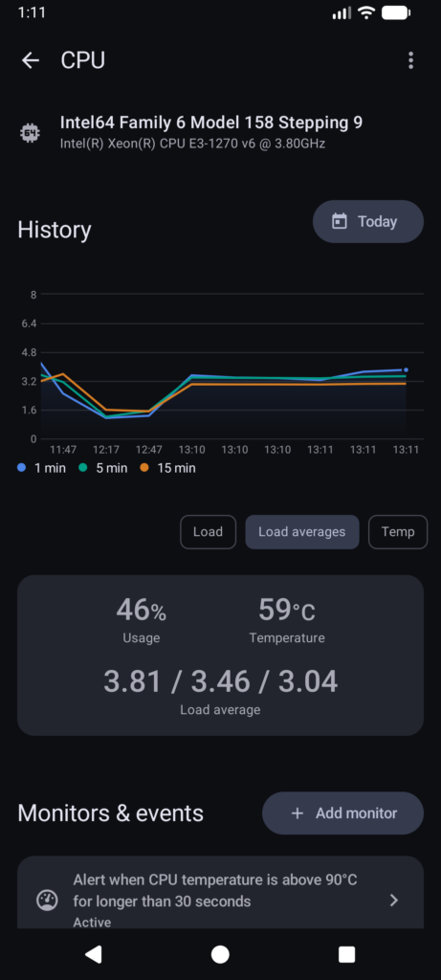This screenshot has width=441, height=980.
Task: Open the three-dot overflow menu
Action: pyautogui.click(x=410, y=60)
